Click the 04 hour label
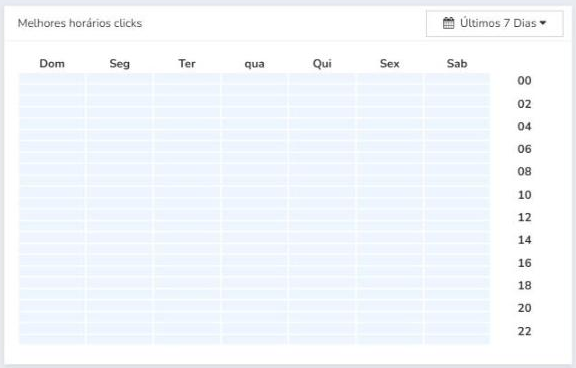Viewport: 576px width, 368px height. (x=524, y=126)
